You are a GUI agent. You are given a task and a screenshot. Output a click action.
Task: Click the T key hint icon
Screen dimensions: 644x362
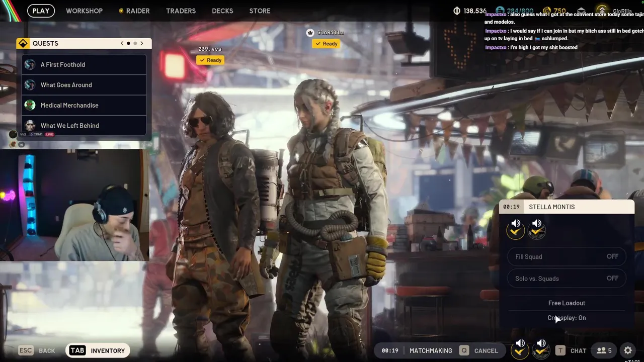[x=560, y=350]
